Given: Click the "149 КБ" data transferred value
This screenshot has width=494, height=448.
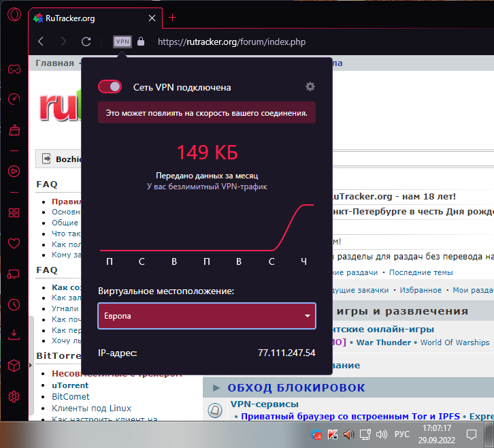Looking at the screenshot, I should pyautogui.click(x=207, y=153).
